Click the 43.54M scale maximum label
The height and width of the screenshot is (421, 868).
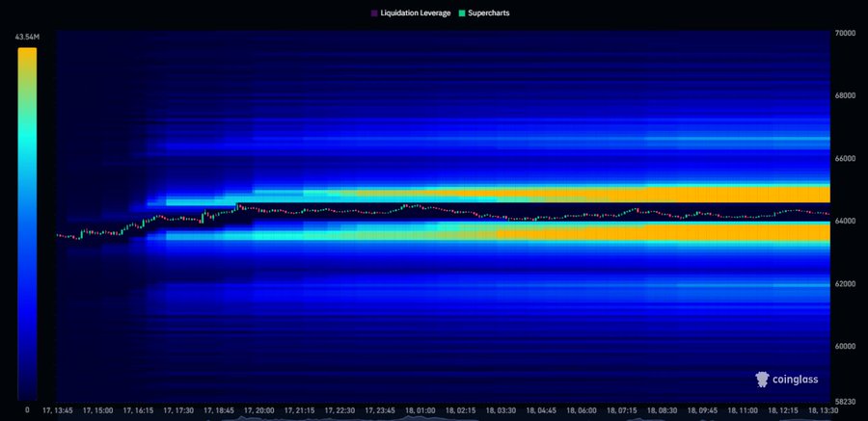pyautogui.click(x=27, y=37)
